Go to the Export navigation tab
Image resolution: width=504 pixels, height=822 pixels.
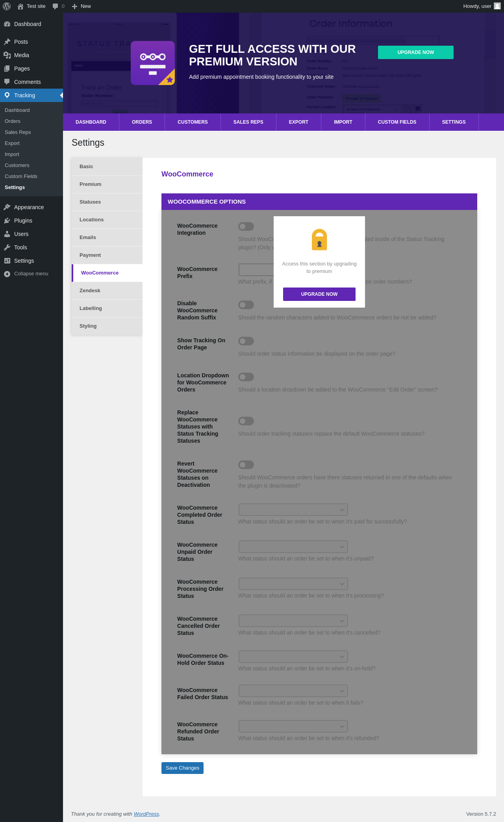[298, 122]
